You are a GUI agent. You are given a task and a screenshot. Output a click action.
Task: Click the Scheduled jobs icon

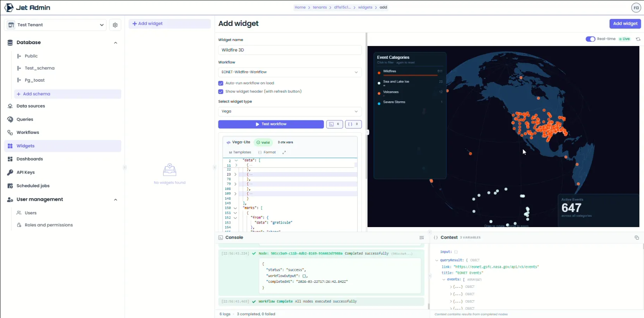click(x=10, y=186)
